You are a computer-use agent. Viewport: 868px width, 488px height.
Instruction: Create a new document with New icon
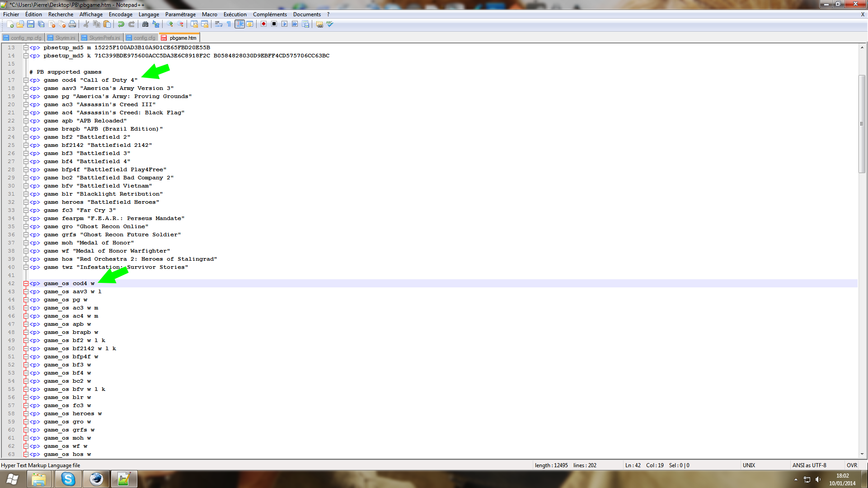click(10, 24)
